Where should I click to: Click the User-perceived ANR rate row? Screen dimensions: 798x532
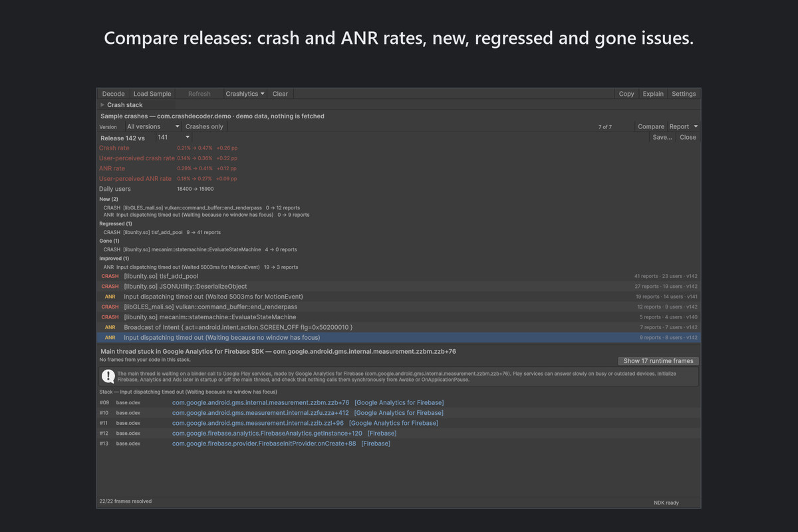pyautogui.click(x=168, y=178)
